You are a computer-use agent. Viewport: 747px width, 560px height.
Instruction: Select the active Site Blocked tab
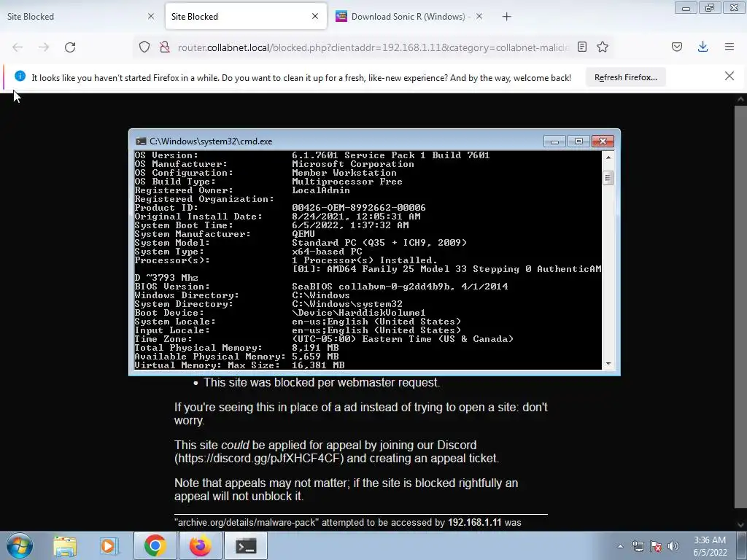tap(246, 16)
